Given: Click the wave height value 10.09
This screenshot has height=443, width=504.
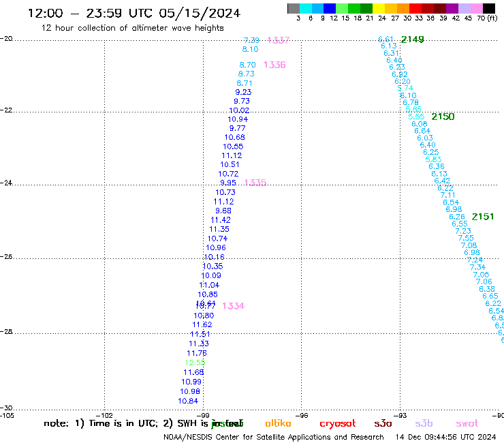Looking at the screenshot, I should [211, 276].
